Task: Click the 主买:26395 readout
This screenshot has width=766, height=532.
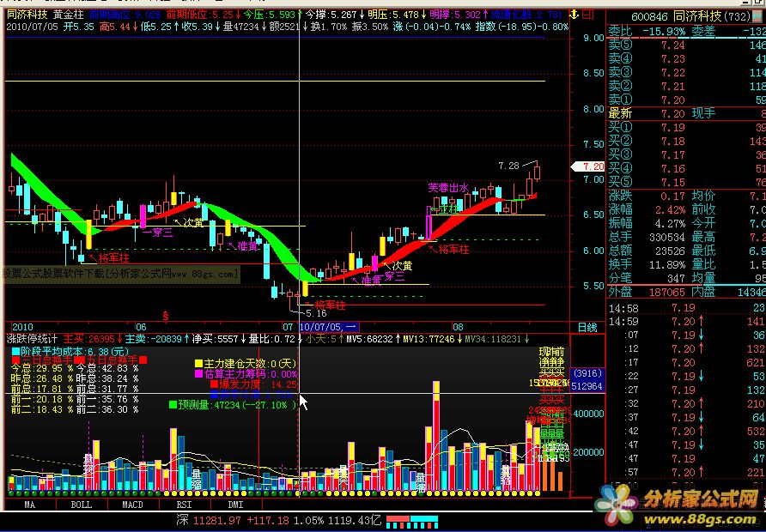Action: tap(88, 339)
